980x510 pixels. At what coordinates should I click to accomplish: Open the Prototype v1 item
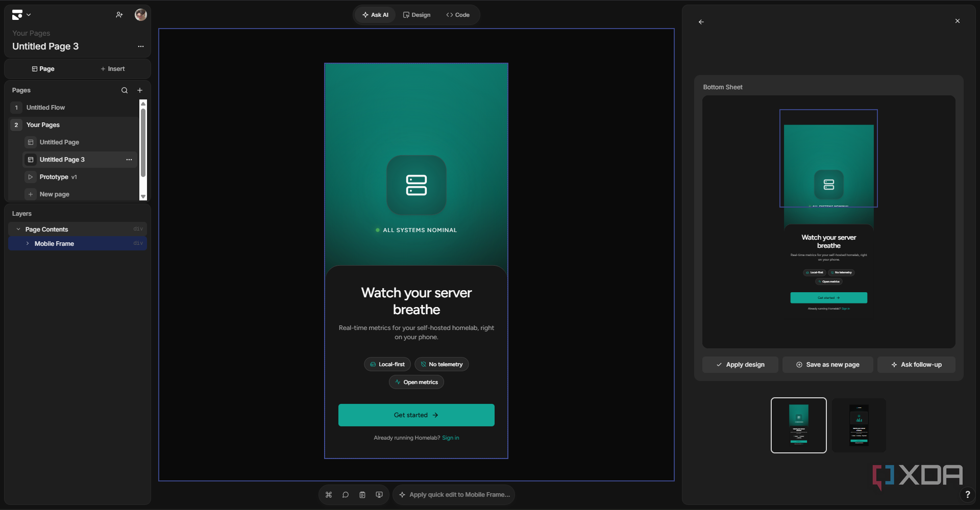(x=80, y=177)
